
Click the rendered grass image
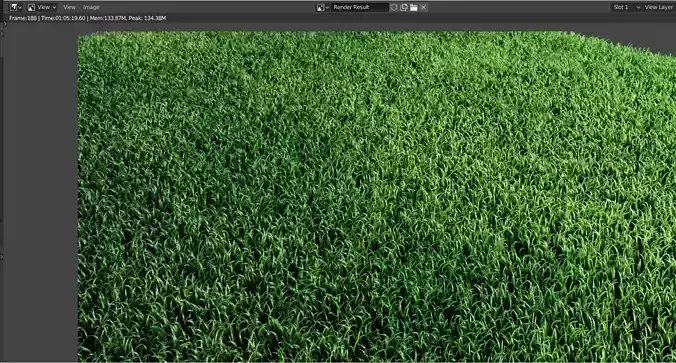click(376, 196)
